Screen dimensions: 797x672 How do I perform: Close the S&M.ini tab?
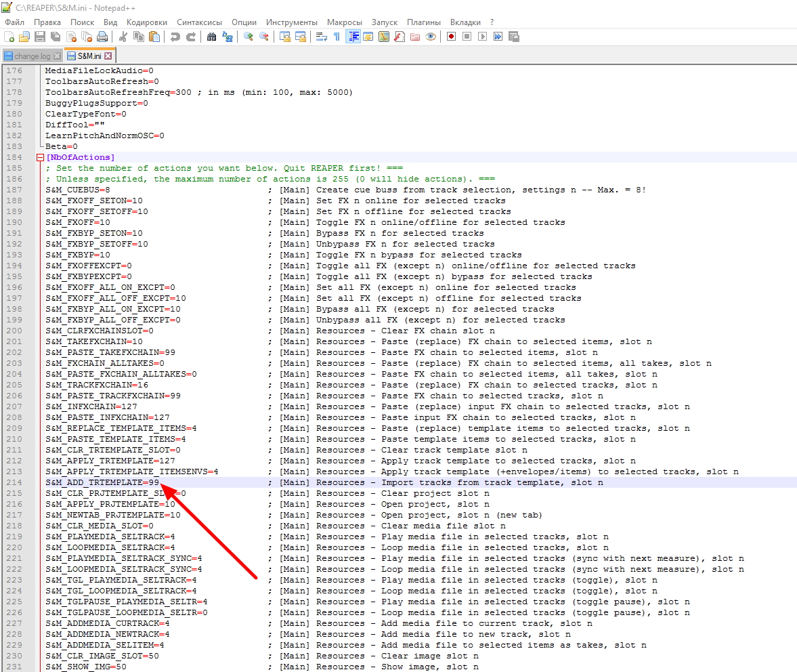108,56
